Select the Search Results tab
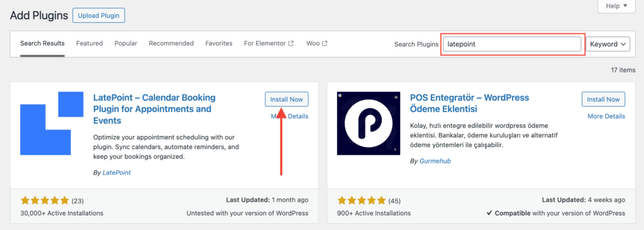644x230 pixels. (42, 43)
